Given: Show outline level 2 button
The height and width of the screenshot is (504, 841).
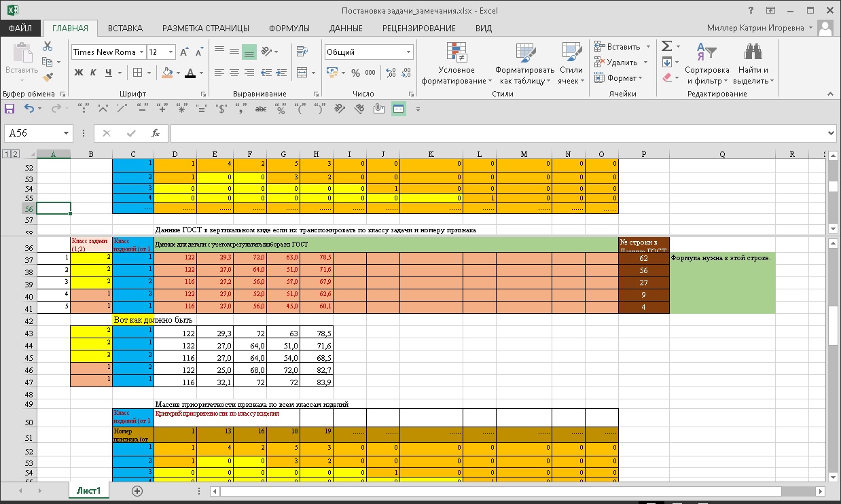Looking at the screenshot, I should click(16, 154).
